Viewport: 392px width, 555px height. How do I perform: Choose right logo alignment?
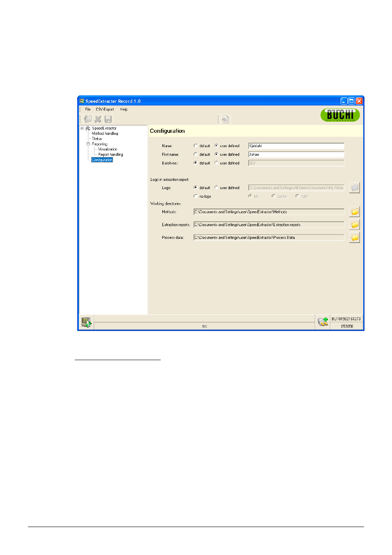(x=297, y=197)
